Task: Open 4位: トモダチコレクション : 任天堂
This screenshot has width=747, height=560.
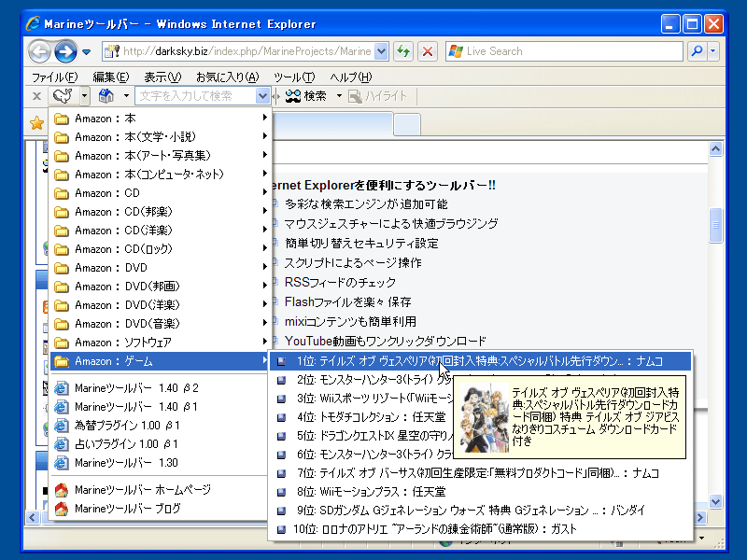Action: 362,417
